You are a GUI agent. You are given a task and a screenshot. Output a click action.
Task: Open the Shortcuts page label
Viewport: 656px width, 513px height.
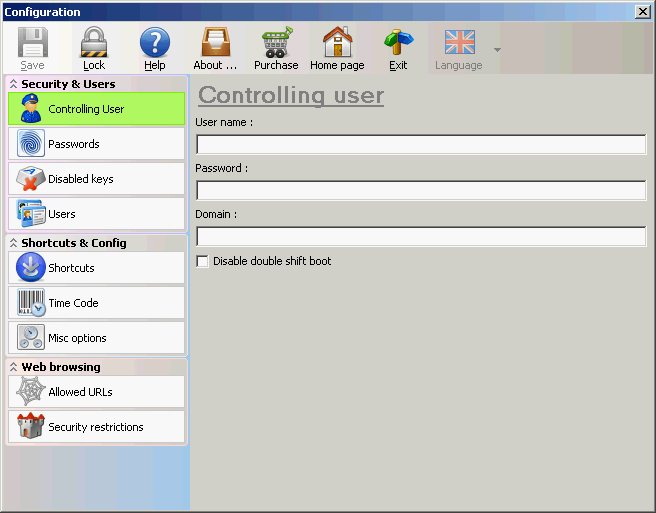[71, 268]
